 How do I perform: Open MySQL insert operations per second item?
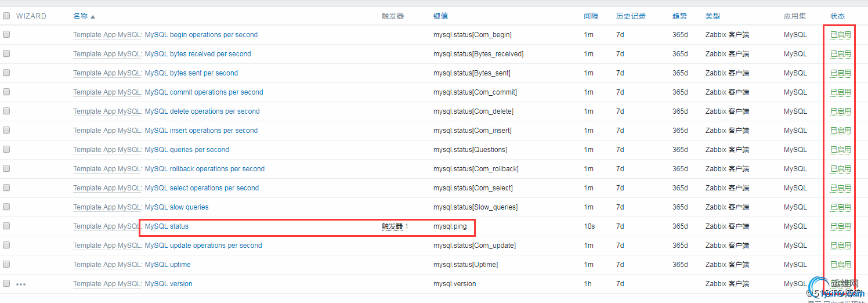[201, 131]
